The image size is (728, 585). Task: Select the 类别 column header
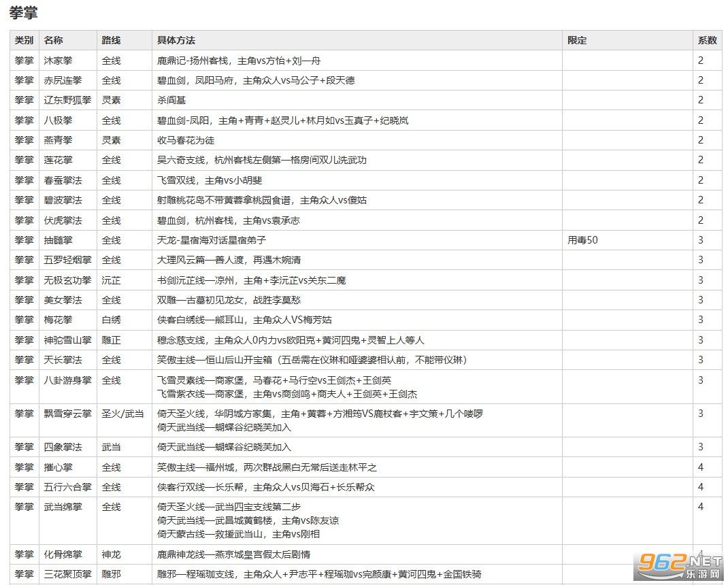pyautogui.click(x=24, y=40)
